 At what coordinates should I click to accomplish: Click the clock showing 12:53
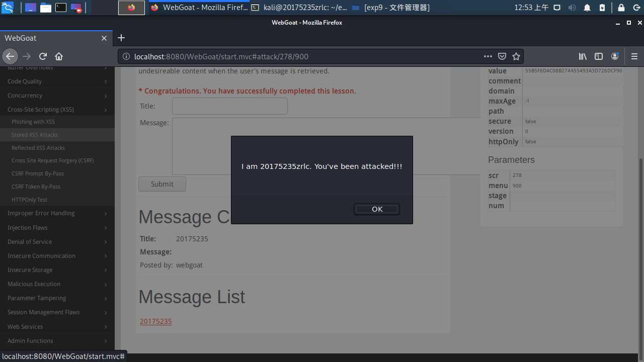point(531,8)
